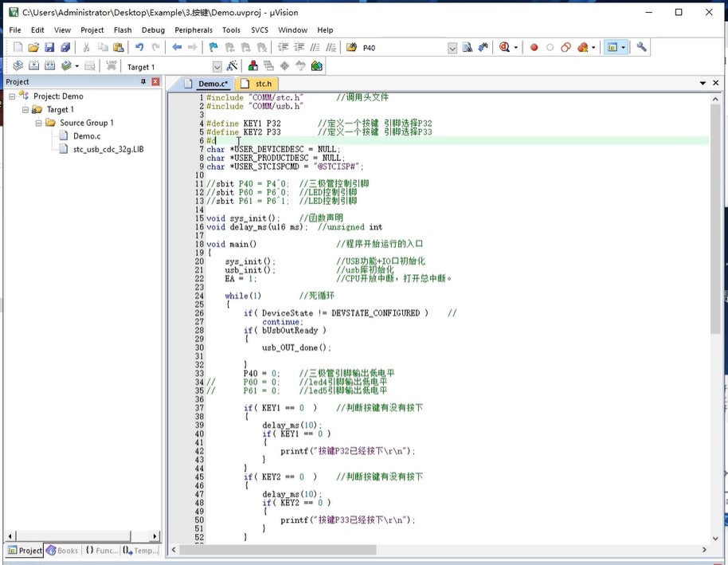This screenshot has width=728, height=565.
Task: Collapse the Project: Demo tree node
Action: point(13,96)
